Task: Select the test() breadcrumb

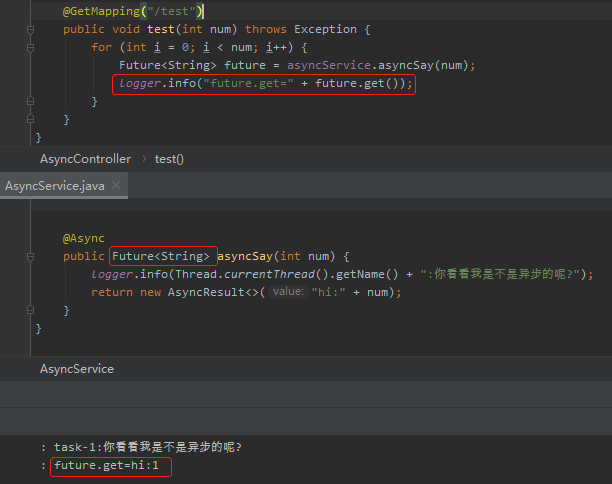Action: click(x=169, y=159)
